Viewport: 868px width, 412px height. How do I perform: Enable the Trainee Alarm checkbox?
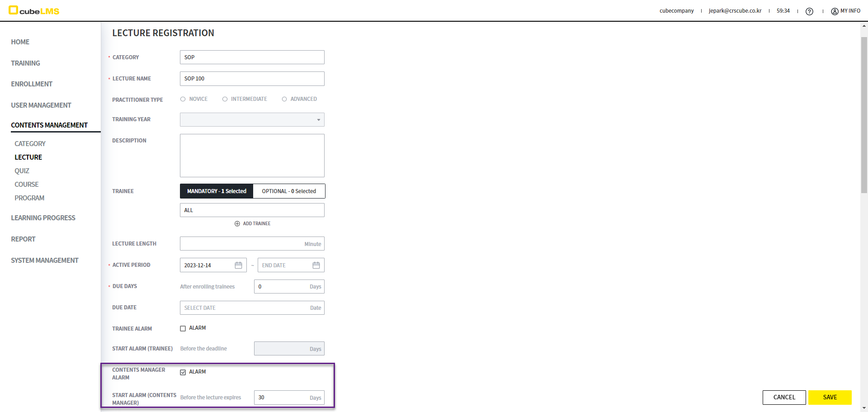point(183,328)
